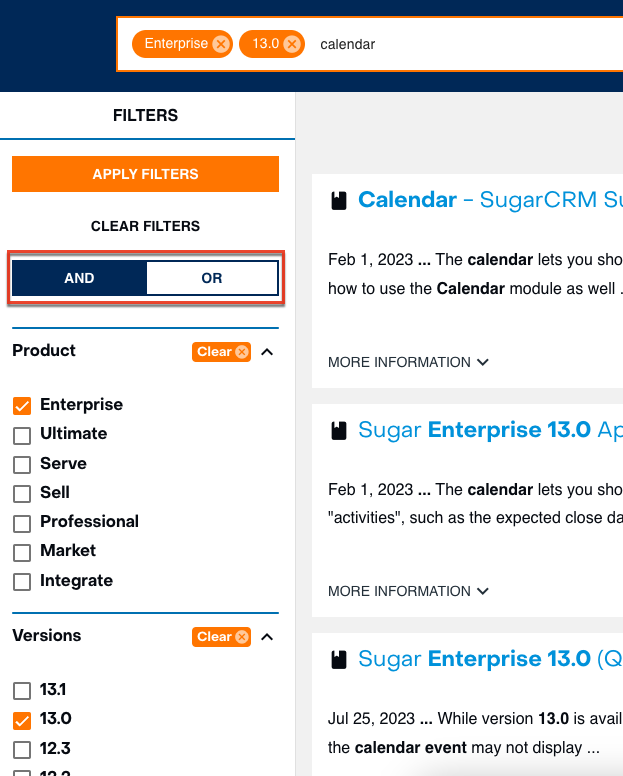
Task: Expand MORE INFORMATION under second result
Action: pos(408,591)
